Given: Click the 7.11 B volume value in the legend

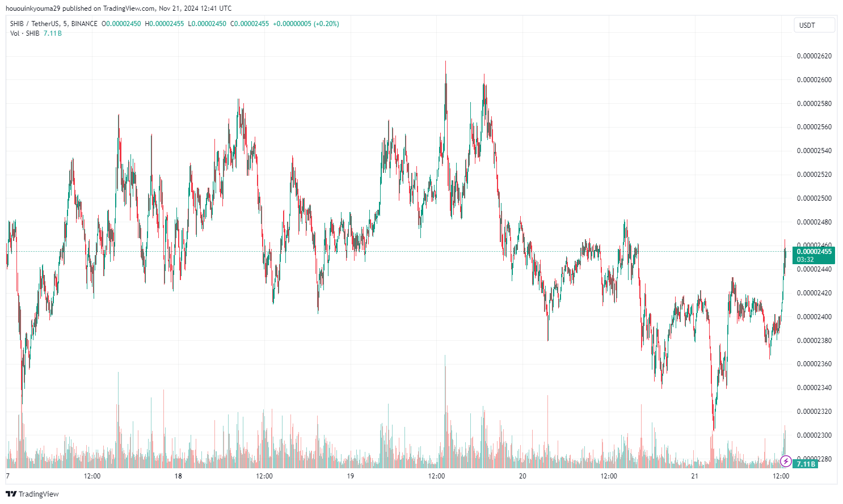Looking at the screenshot, I should [53, 33].
